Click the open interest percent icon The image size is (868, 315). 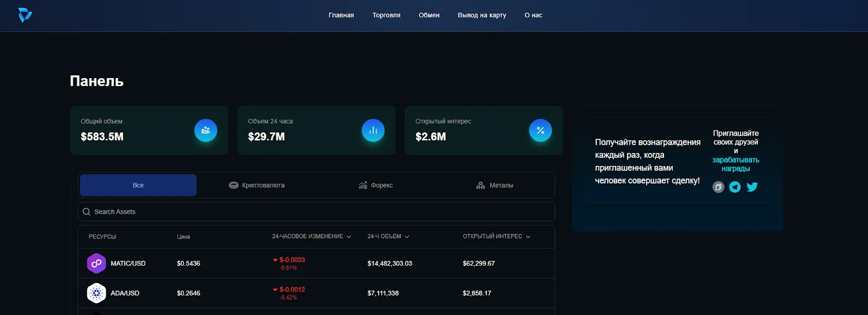click(x=540, y=130)
